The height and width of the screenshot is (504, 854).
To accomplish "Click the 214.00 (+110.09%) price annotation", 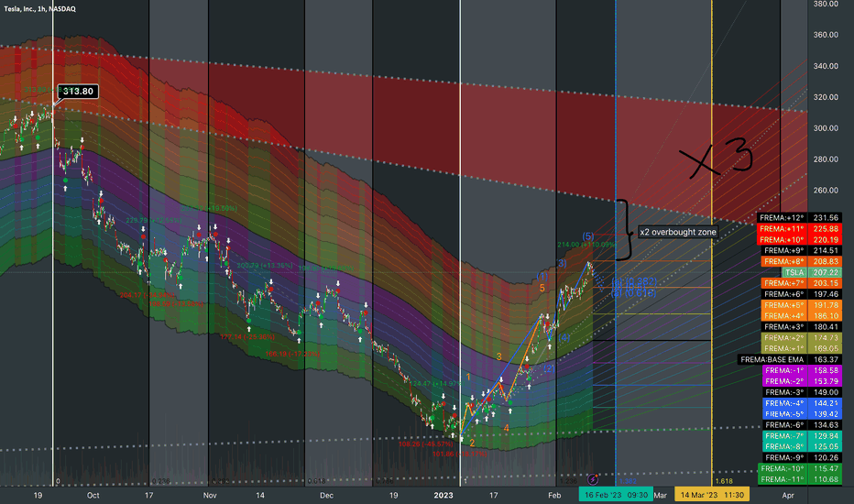I will 586,245.
